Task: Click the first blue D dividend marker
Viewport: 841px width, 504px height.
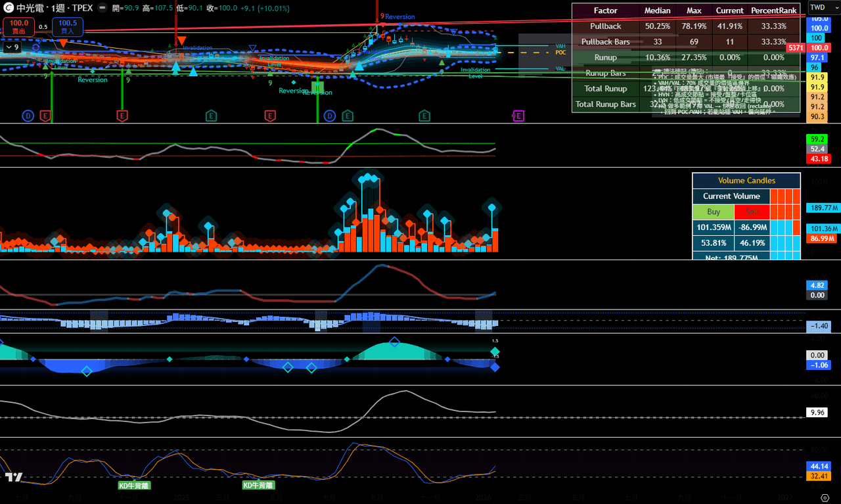Action: coord(28,116)
